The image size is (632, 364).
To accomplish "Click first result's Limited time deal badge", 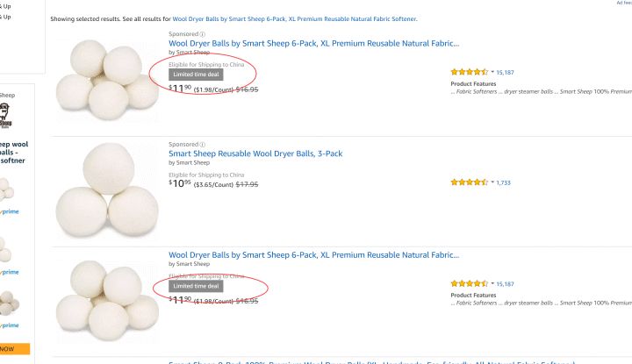I will pos(197,75).
